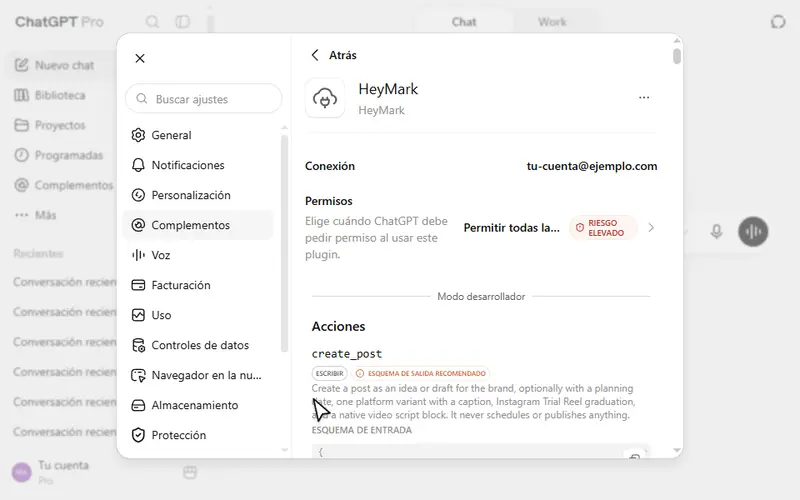This screenshot has height=500, width=800.
Task: Click the Modo desarrollador label
Action: click(x=481, y=296)
